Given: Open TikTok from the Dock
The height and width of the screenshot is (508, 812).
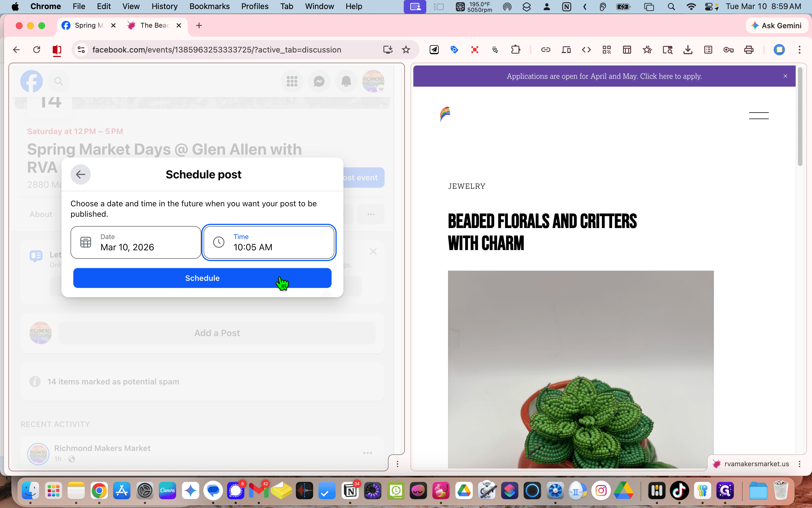Looking at the screenshot, I should click(679, 491).
